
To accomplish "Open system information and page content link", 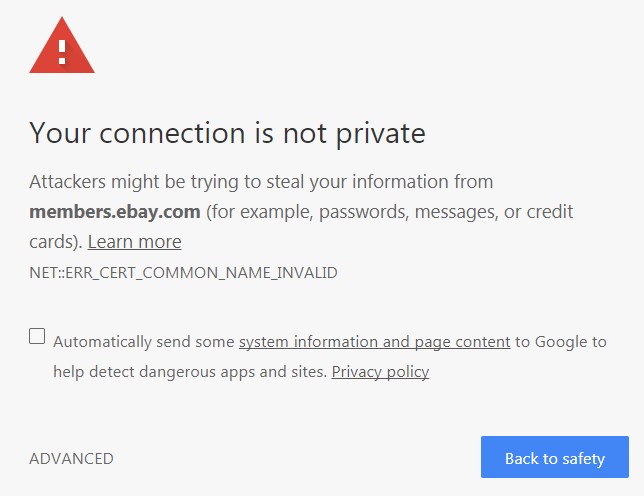I will (375, 342).
